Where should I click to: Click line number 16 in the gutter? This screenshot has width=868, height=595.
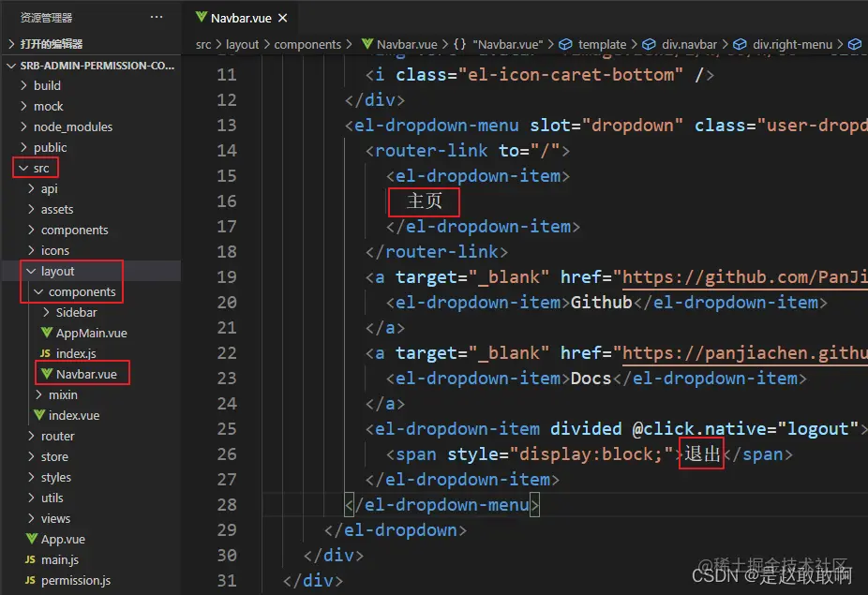[227, 201]
